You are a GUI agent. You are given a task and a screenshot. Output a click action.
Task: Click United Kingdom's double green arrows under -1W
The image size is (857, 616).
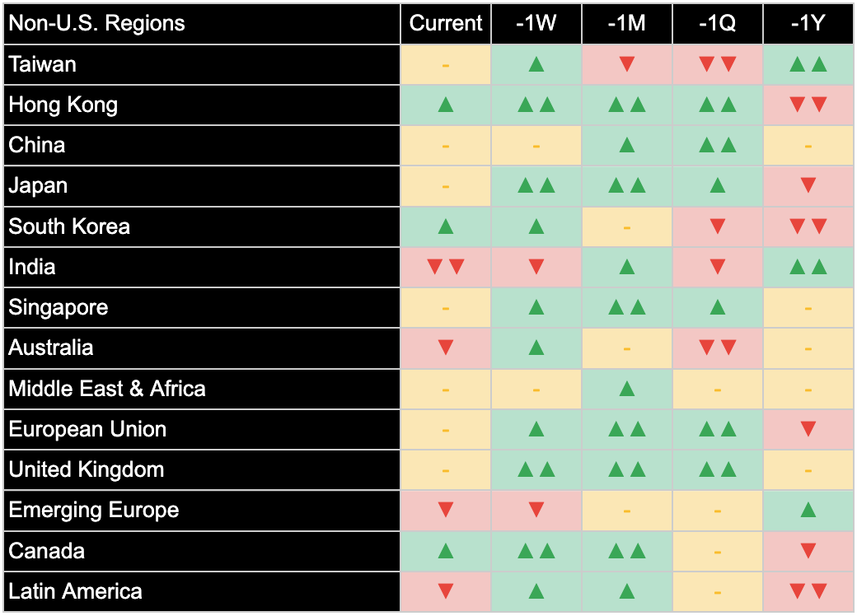click(x=536, y=469)
